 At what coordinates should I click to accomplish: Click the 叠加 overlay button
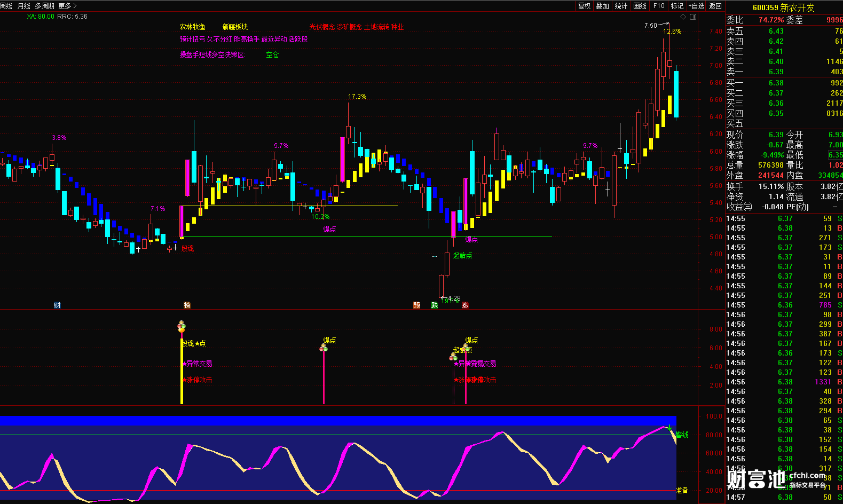(603, 6)
